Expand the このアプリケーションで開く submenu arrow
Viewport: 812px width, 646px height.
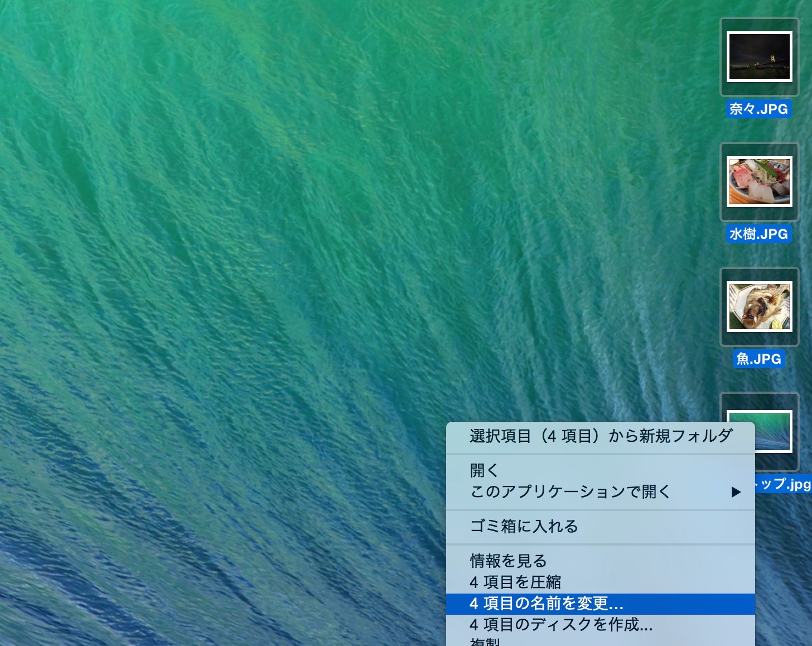pyautogui.click(x=736, y=492)
